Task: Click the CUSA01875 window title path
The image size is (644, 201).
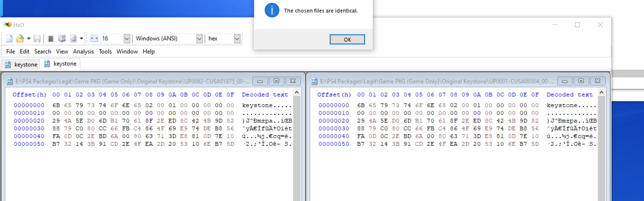Action: pyautogui.click(x=132, y=81)
